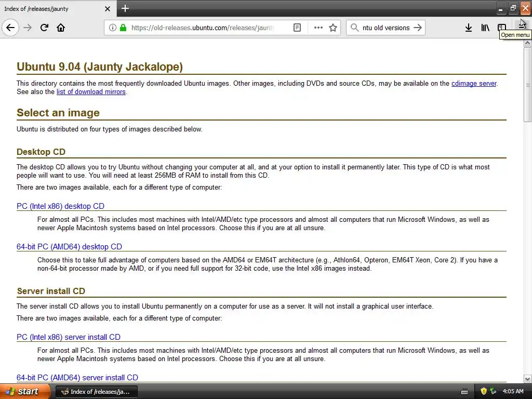This screenshot has height=399, width=532.
Task: Open the library bookshelf icon
Action: 485,28
